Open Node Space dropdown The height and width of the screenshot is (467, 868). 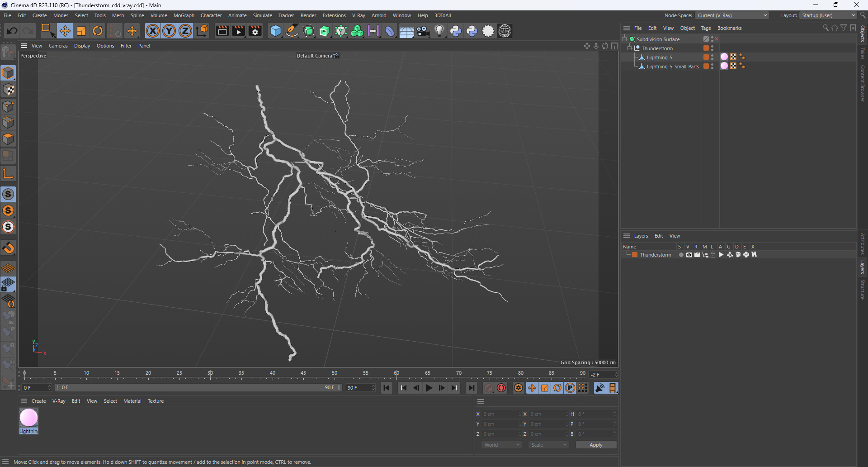point(731,15)
